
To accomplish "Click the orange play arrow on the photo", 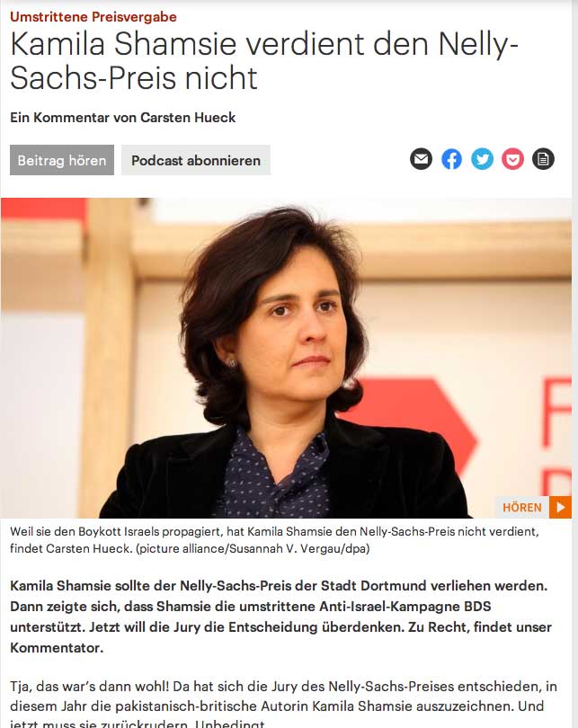I will point(560,507).
